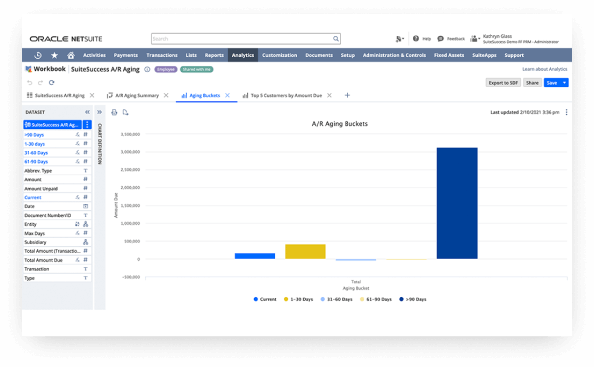Click formula icon on >90 Days field
Viewport: 594px width, 367px height.
pyautogui.click(x=77, y=135)
